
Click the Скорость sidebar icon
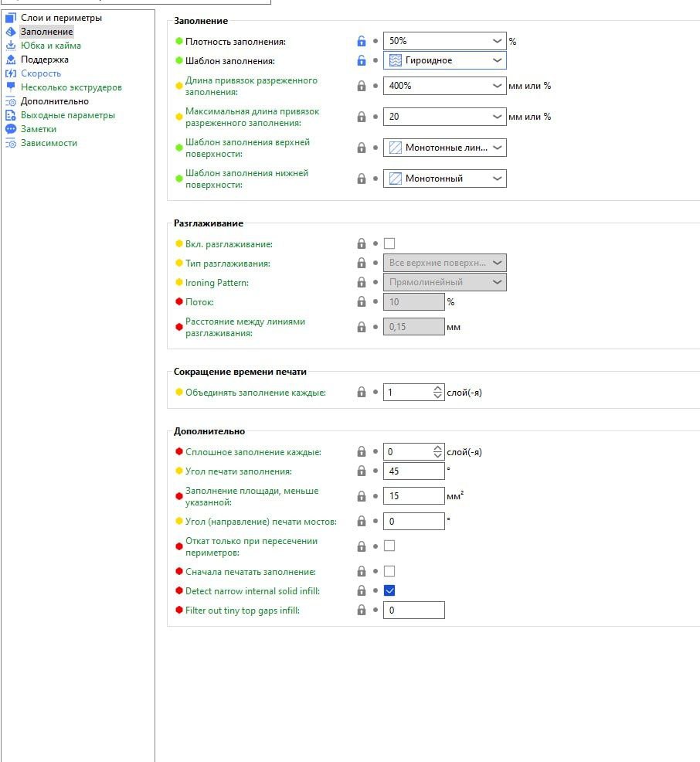11,73
